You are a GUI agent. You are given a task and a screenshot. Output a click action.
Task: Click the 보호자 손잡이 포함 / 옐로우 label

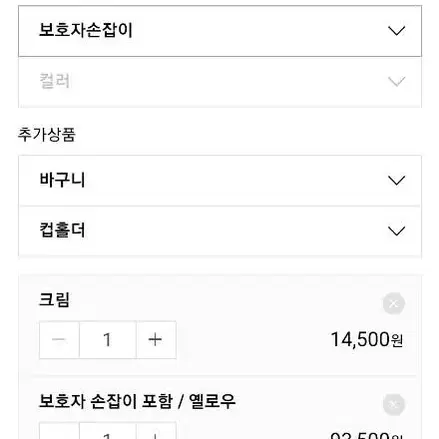point(137,401)
